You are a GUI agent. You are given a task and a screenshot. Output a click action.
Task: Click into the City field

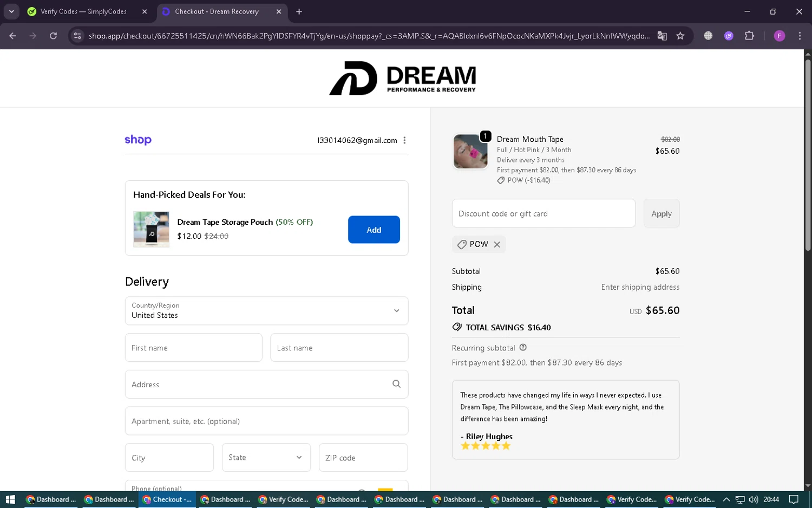click(x=169, y=458)
